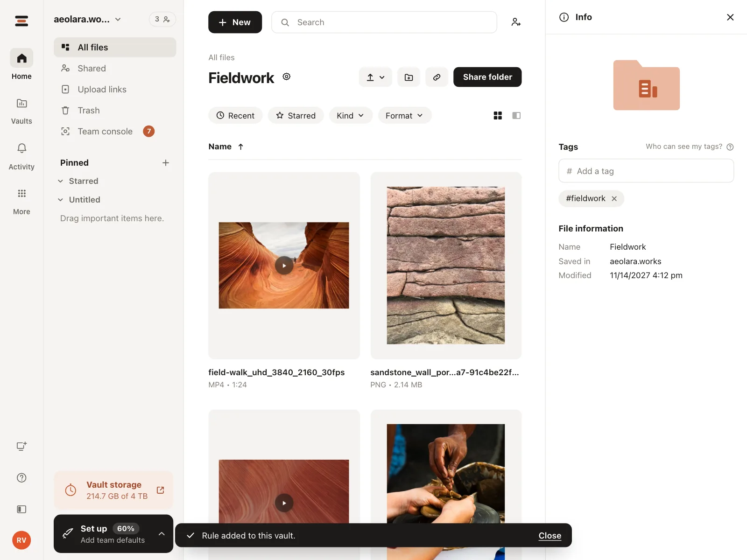747x560 pixels.
Task: Select All files in the sidebar
Action: 115,47
